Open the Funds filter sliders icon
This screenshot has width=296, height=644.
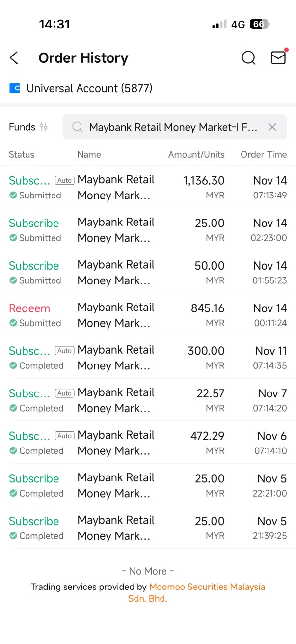44,127
